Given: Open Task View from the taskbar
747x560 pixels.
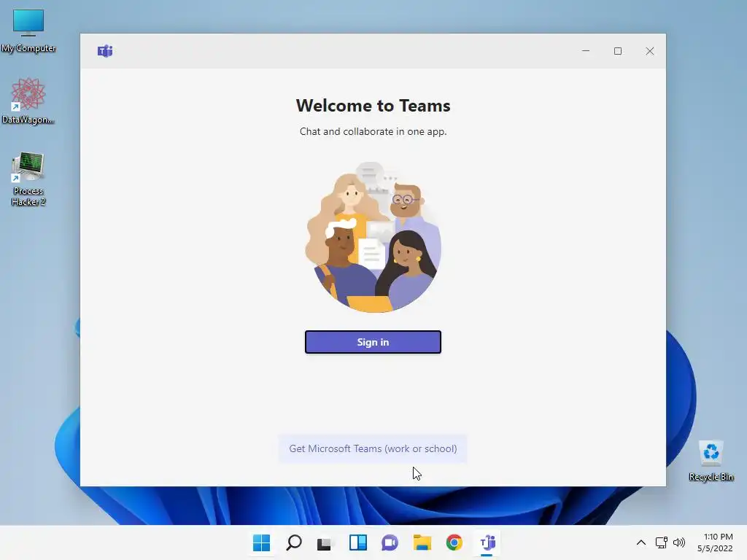Looking at the screenshot, I should pos(325,542).
